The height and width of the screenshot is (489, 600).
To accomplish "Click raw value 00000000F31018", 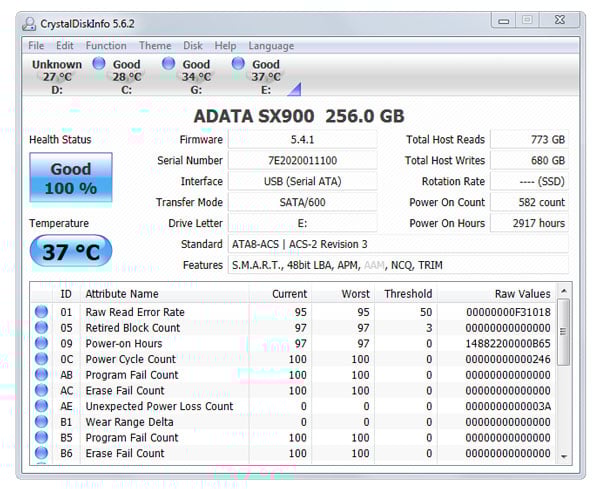I will coord(508,312).
